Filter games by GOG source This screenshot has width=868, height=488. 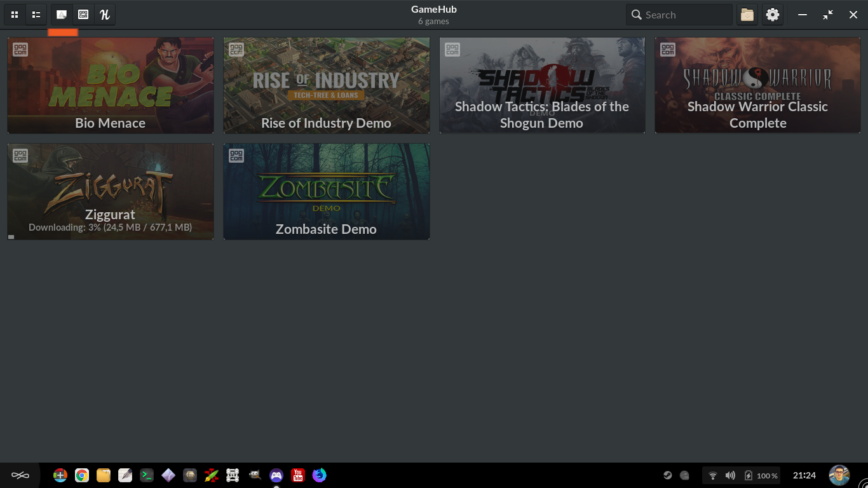coord(83,15)
